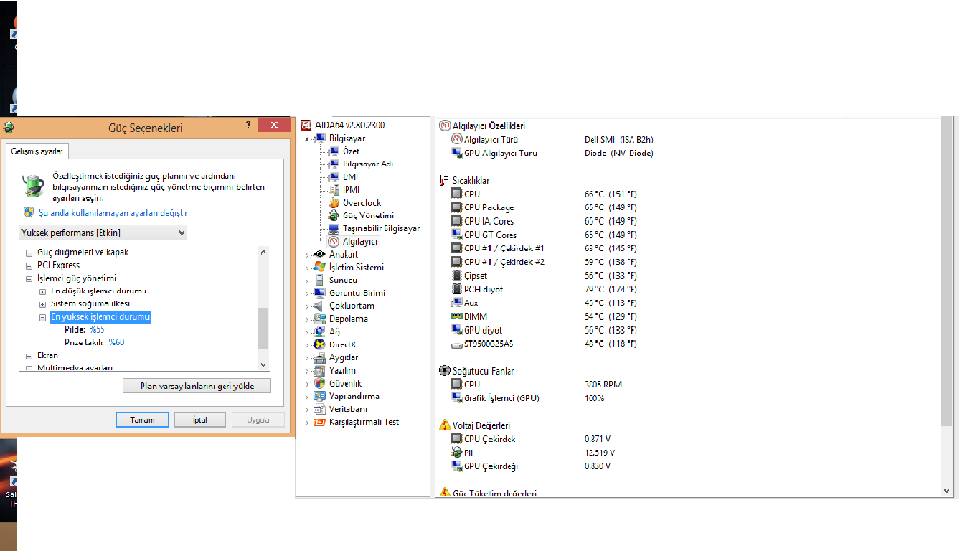This screenshot has width=980, height=551.
Task: Click the Veritabanı database icon
Action: click(320, 410)
